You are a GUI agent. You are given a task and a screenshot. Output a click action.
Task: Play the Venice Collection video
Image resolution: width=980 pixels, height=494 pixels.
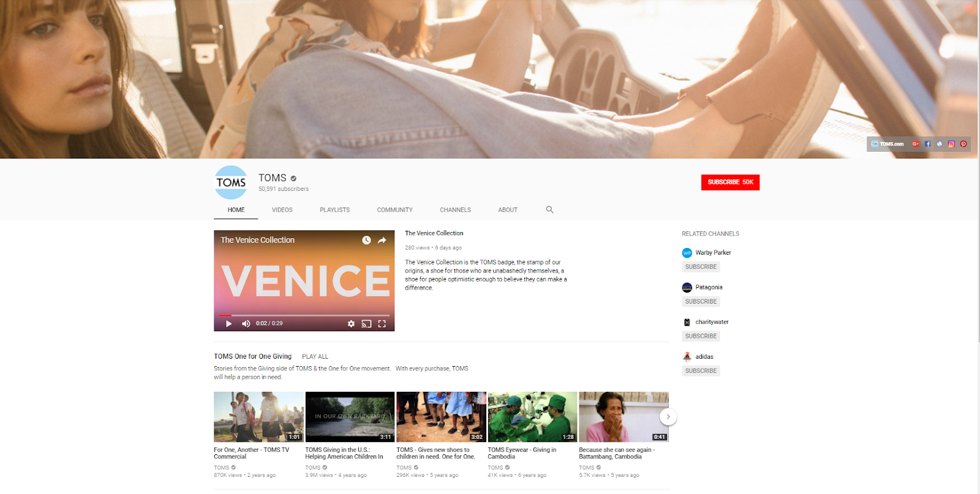(228, 323)
